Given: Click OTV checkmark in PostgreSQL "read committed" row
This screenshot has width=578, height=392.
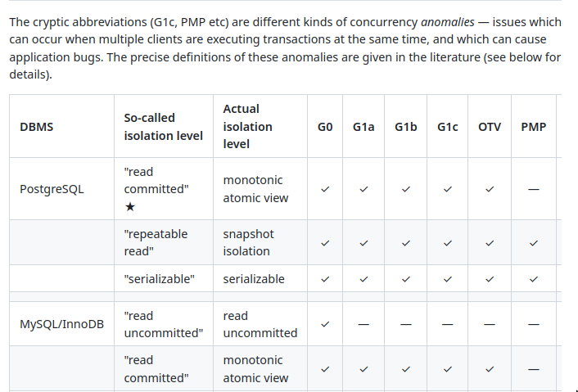Looking at the screenshot, I should click(x=490, y=189).
